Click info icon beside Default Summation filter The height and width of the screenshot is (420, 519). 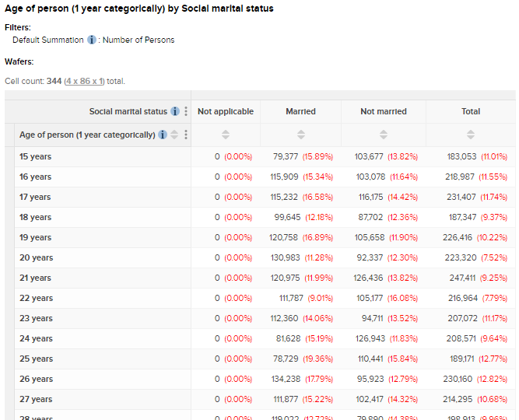92,40
